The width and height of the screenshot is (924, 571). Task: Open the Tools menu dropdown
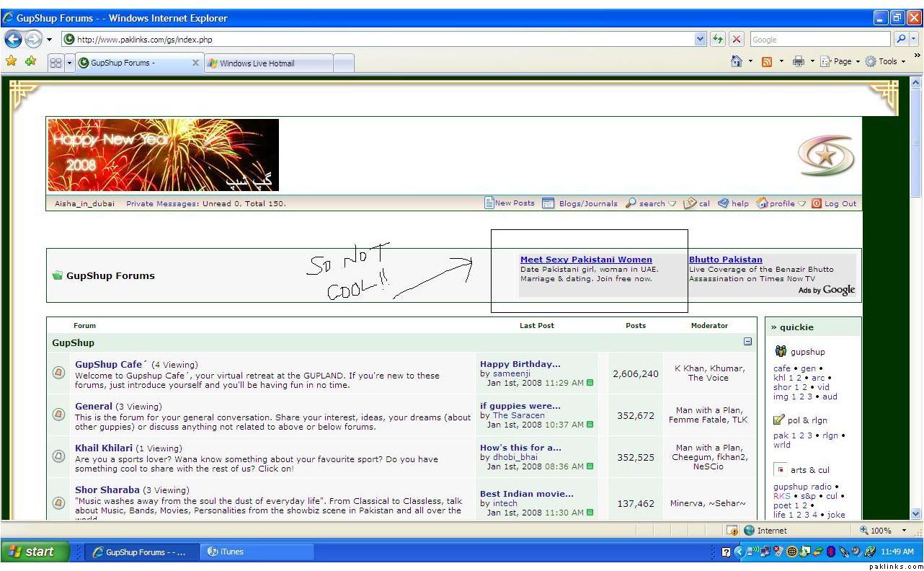coord(885,62)
